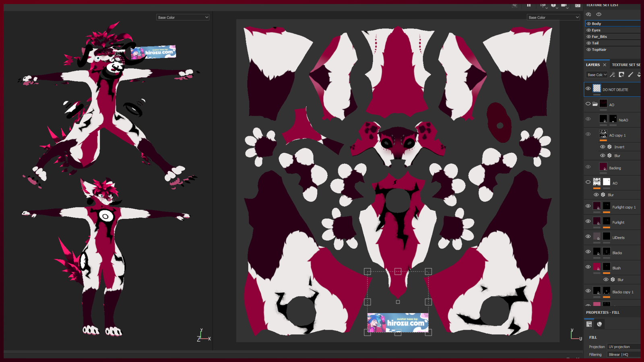Open the material tab in Properties panel
This screenshot has height=362, width=644.
point(599,324)
